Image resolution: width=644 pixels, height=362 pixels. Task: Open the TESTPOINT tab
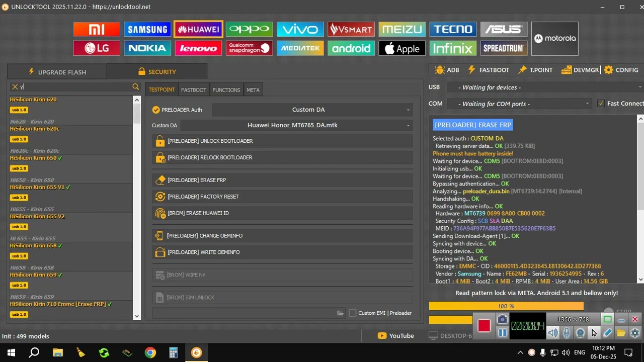(162, 89)
